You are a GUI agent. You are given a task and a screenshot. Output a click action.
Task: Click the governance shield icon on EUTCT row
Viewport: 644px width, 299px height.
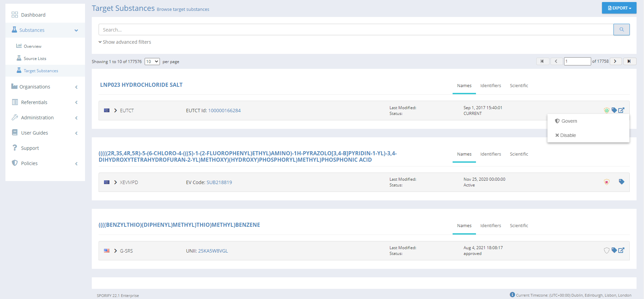(x=606, y=111)
